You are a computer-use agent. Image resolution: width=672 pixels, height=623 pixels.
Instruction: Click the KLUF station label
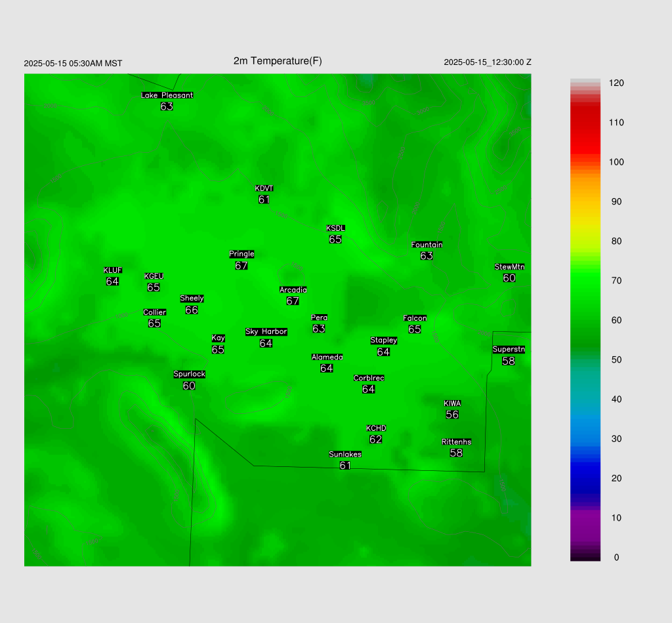click(113, 270)
